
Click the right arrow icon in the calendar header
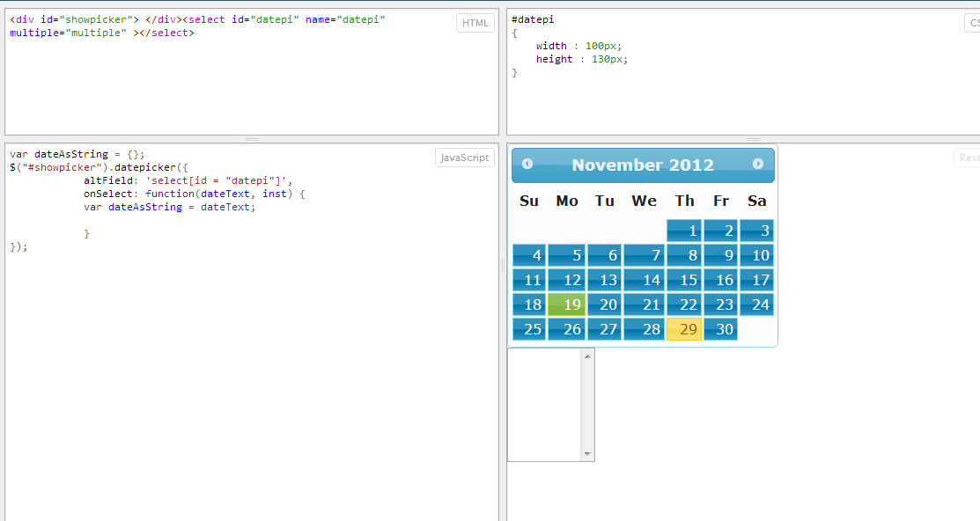pos(757,165)
